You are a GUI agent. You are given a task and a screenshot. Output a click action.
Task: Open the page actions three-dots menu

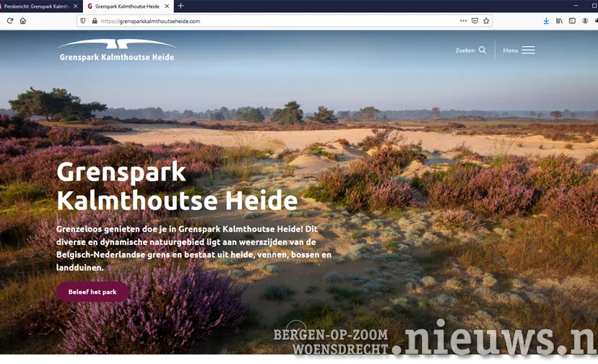[463, 21]
